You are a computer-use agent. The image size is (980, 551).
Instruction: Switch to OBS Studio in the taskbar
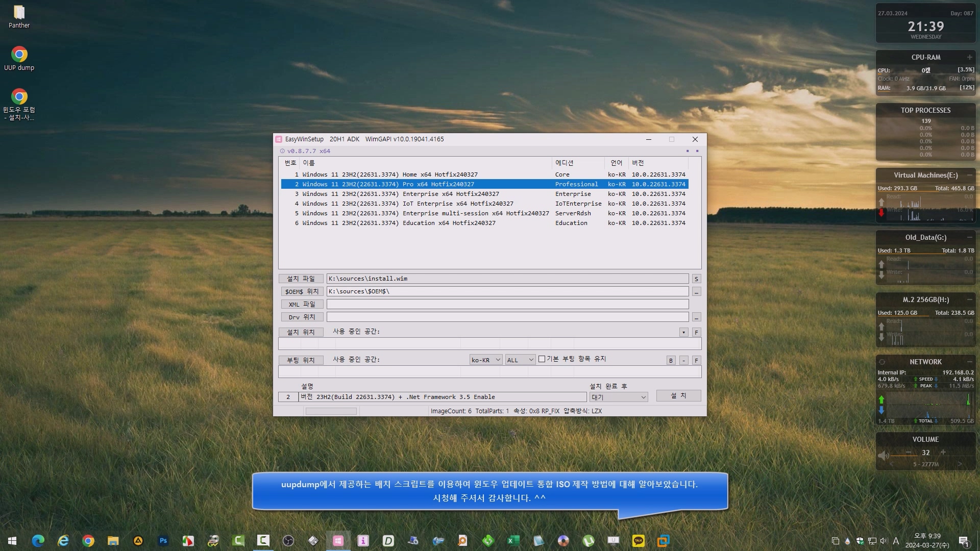pos(288,541)
